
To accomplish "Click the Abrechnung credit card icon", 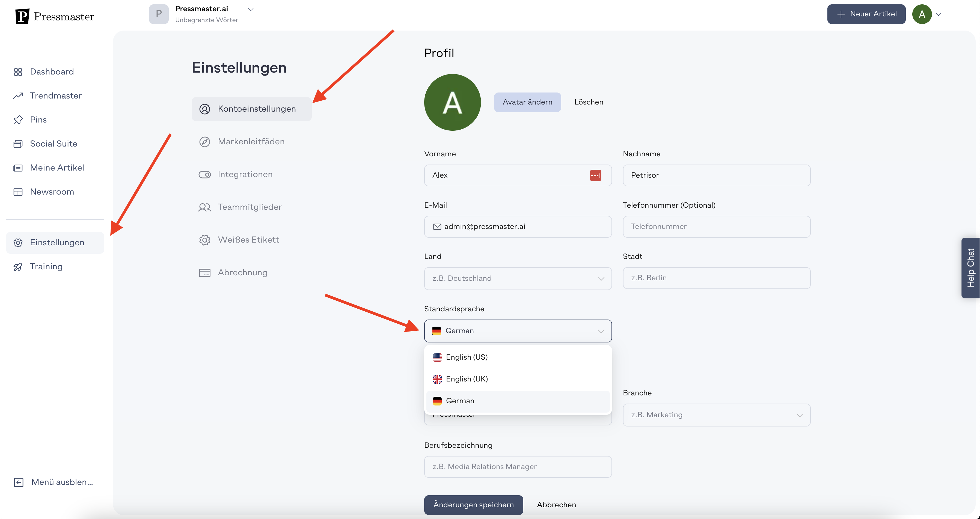I will pos(205,273).
